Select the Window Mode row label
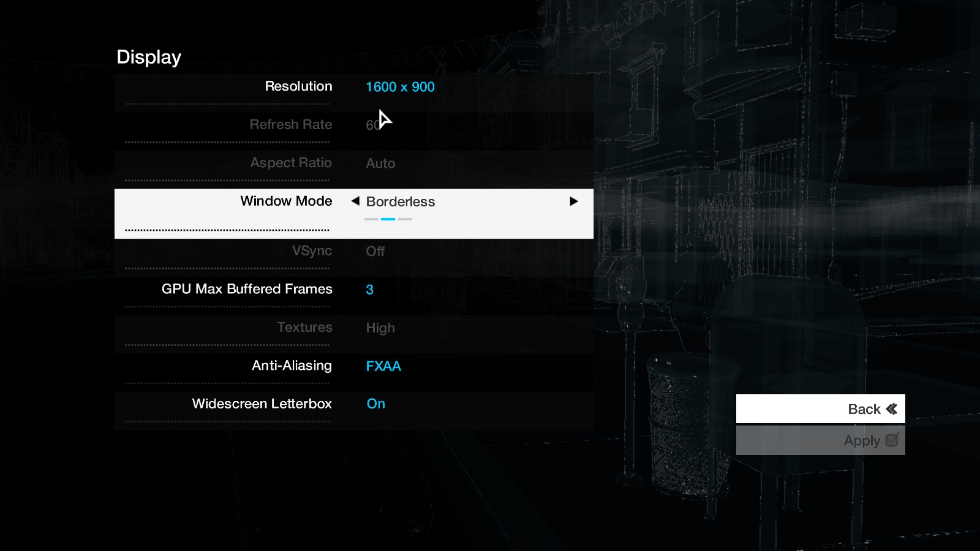The image size is (980, 551). (286, 201)
